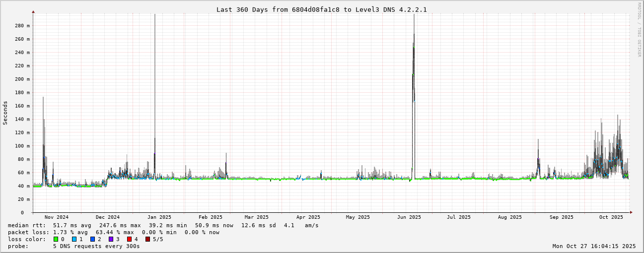Click the red arrow at the x-axis right end

[x=631, y=212]
